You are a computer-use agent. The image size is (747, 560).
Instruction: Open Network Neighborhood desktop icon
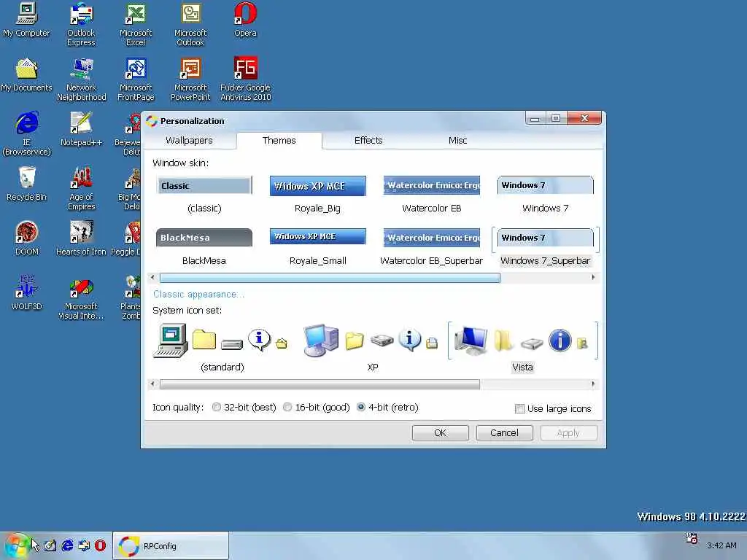point(82,79)
